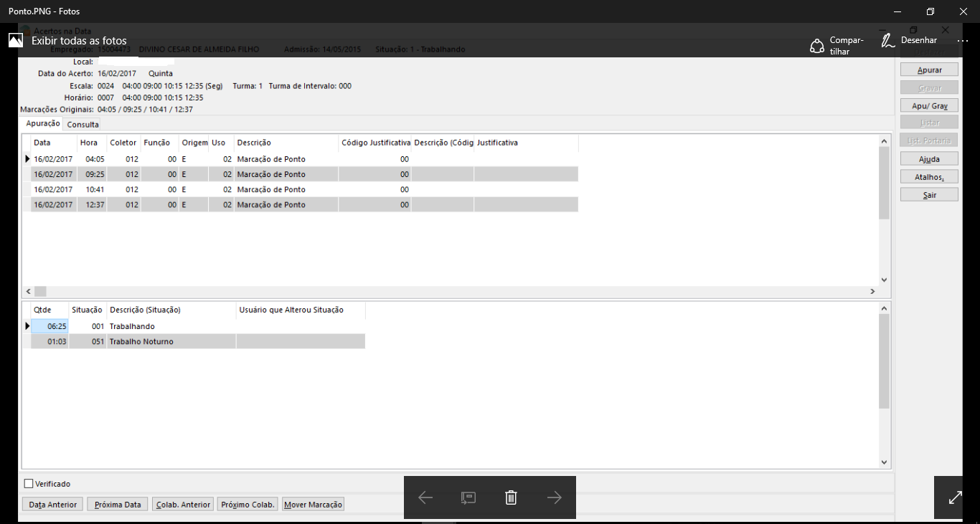Click down arrow of lower grid scrollbar
This screenshot has width=980, height=524.
point(884,463)
